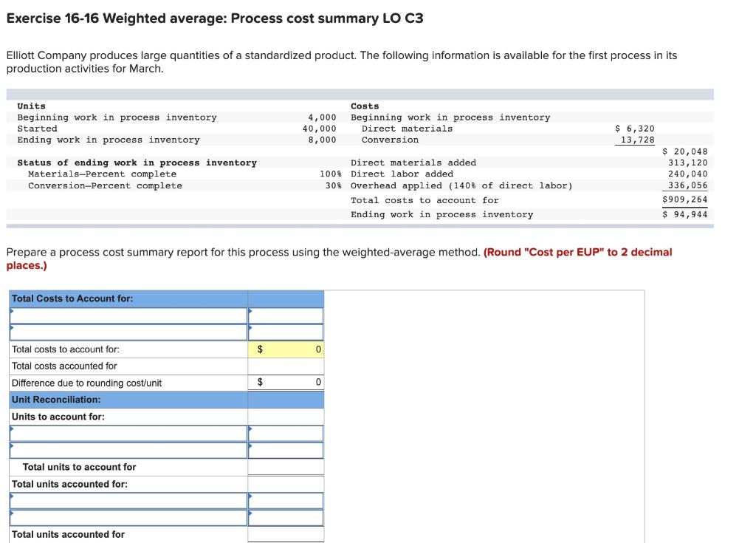The width and height of the screenshot is (756, 543).
Task: Click the blue arrow in the second Total units accounted for row
Action: click(13, 517)
